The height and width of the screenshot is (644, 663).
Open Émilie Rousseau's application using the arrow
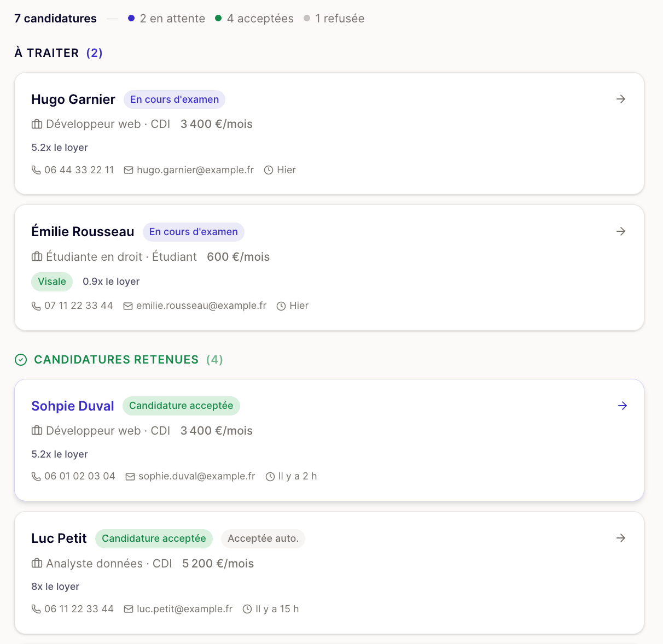(x=621, y=231)
